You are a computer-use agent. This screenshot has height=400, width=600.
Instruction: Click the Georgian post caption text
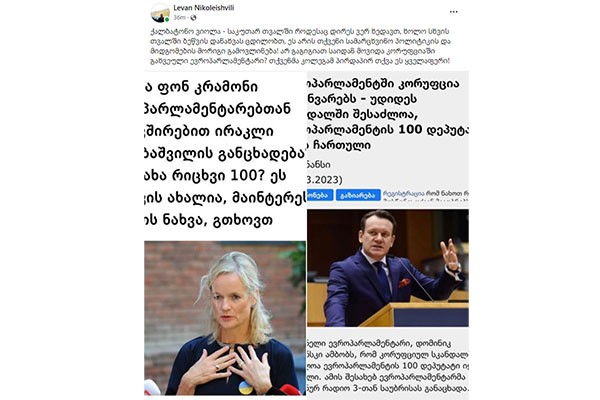[301, 46]
